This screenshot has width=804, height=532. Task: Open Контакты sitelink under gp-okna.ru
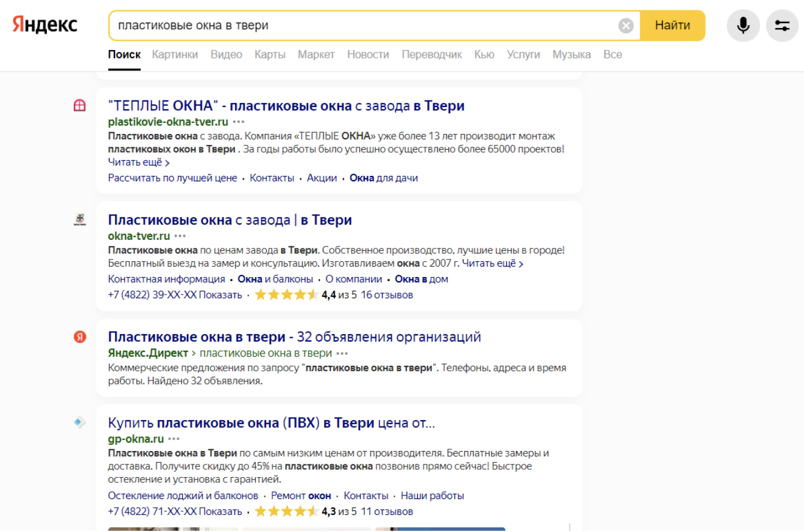point(366,495)
